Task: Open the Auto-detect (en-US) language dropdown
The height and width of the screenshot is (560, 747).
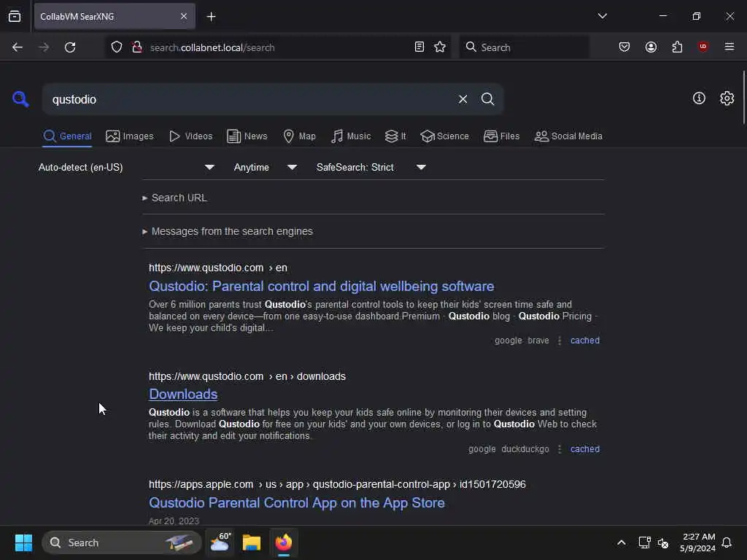Action: (126, 167)
